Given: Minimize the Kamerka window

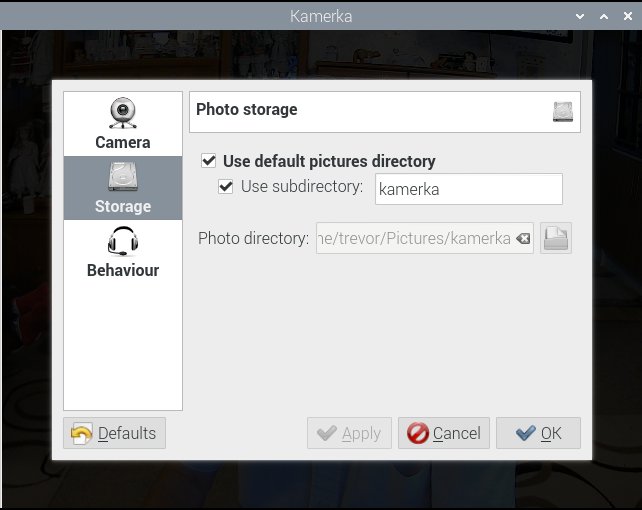Looking at the screenshot, I should (580, 16).
